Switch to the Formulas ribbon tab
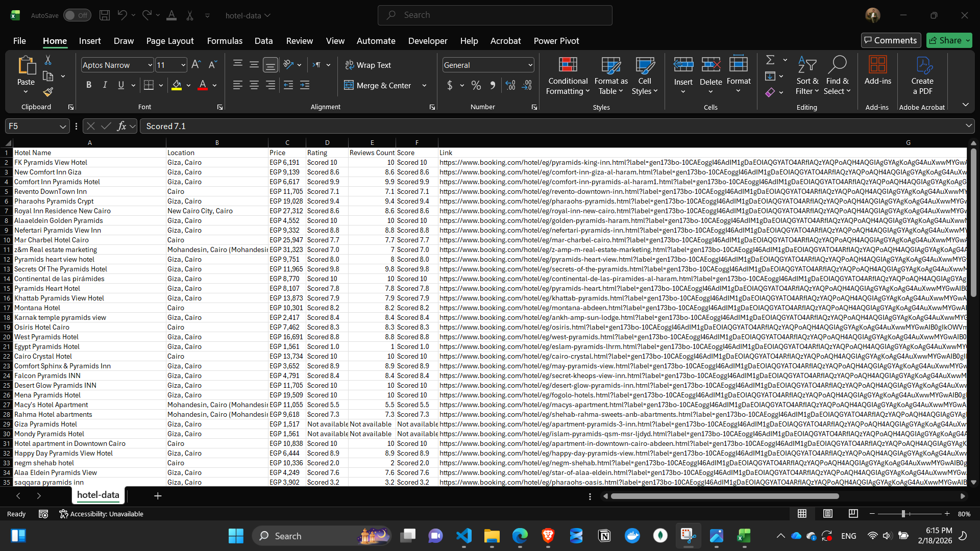 click(225, 41)
